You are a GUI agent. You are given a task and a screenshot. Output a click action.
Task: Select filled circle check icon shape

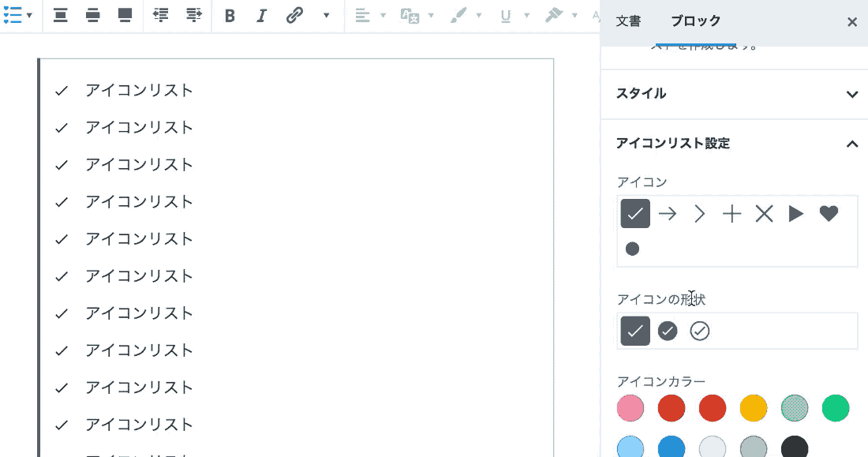668,331
